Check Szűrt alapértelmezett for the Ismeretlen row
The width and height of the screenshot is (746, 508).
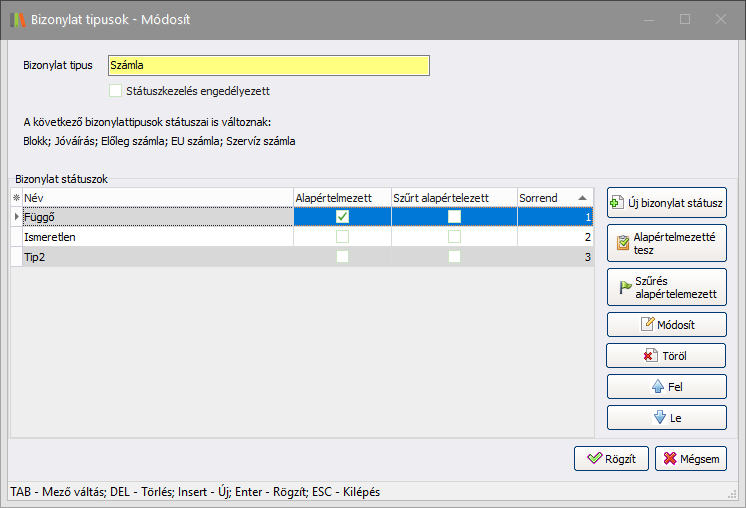[x=454, y=238]
